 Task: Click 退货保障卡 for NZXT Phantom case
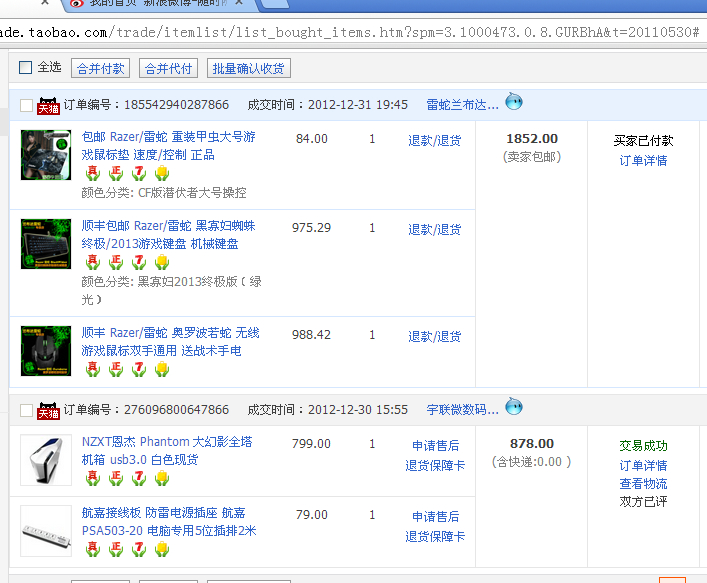[x=435, y=465]
